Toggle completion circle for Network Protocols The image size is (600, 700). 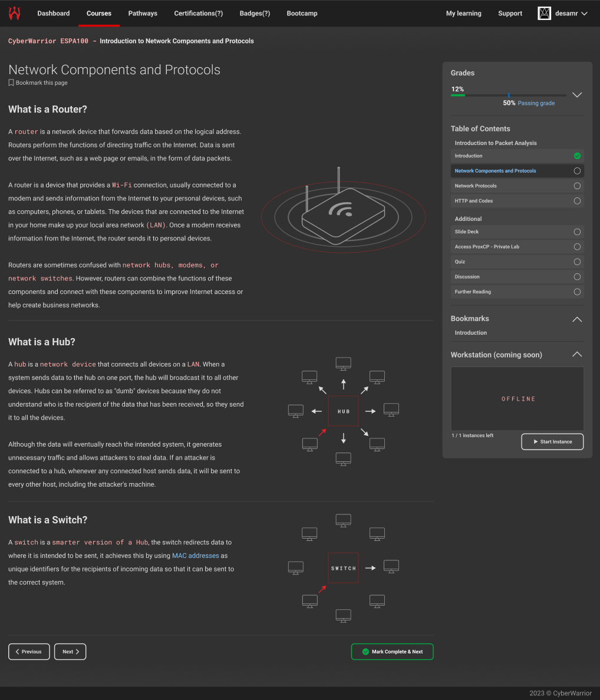(x=577, y=186)
